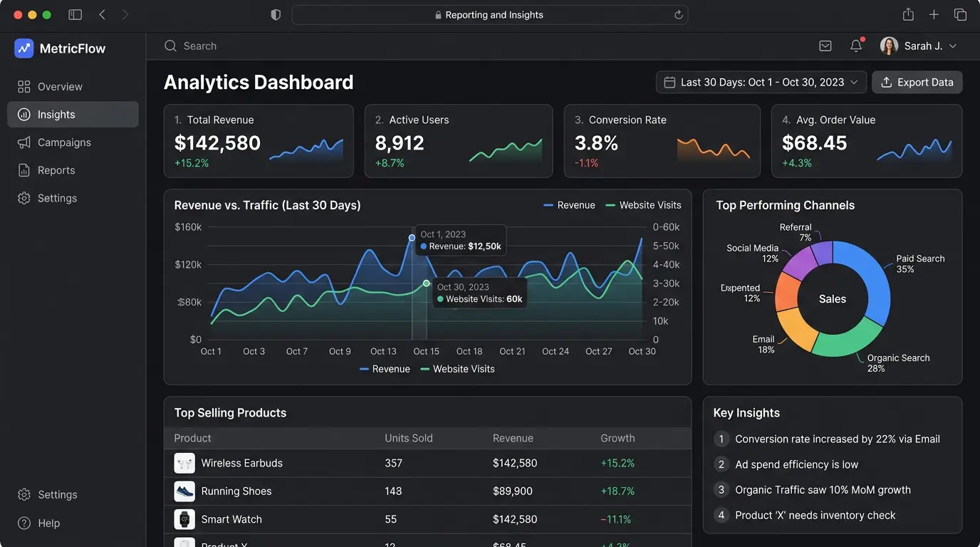Toggle Website Visits in the legend under the date axis

(x=457, y=369)
